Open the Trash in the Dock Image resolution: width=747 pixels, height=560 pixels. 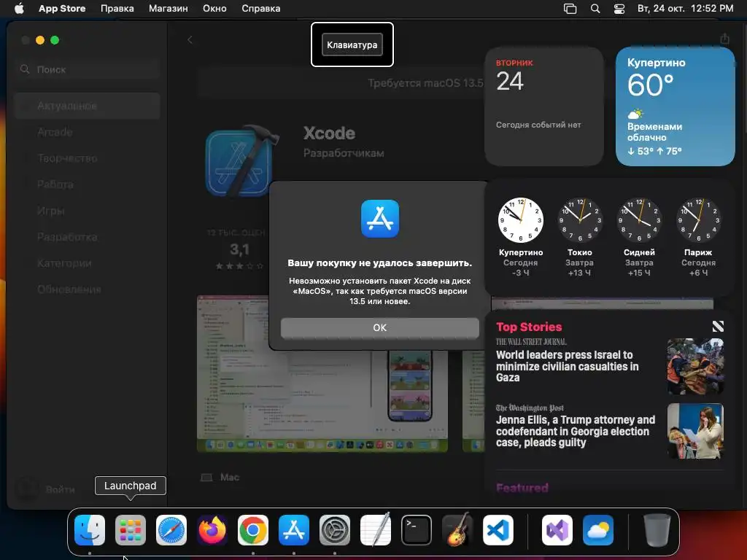point(657,530)
